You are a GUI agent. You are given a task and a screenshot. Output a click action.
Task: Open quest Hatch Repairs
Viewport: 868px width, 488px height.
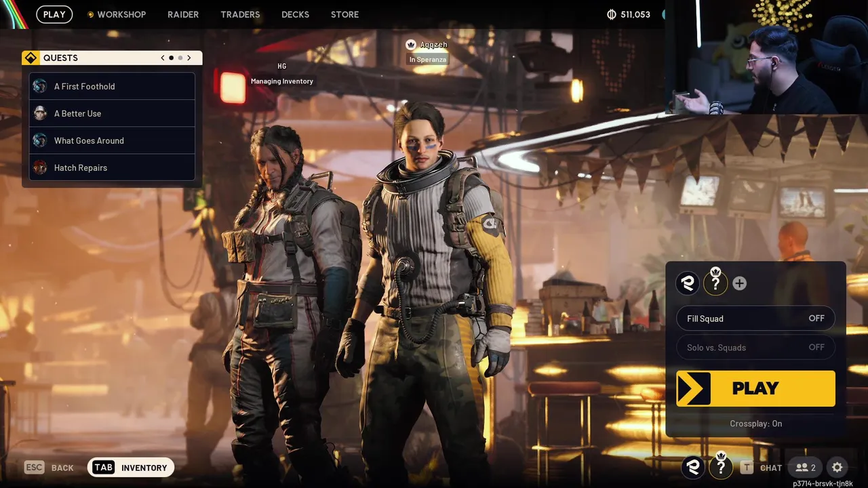(x=112, y=167)
